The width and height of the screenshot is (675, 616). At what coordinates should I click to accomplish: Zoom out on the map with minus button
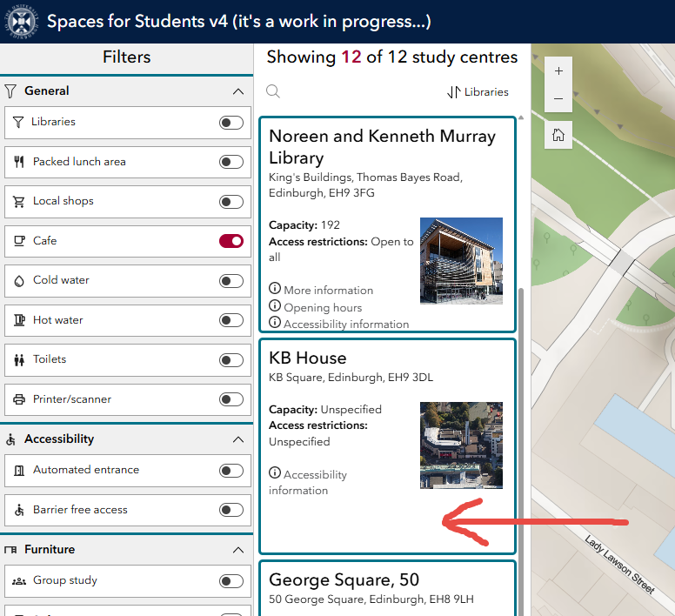[x=558, y=98]
